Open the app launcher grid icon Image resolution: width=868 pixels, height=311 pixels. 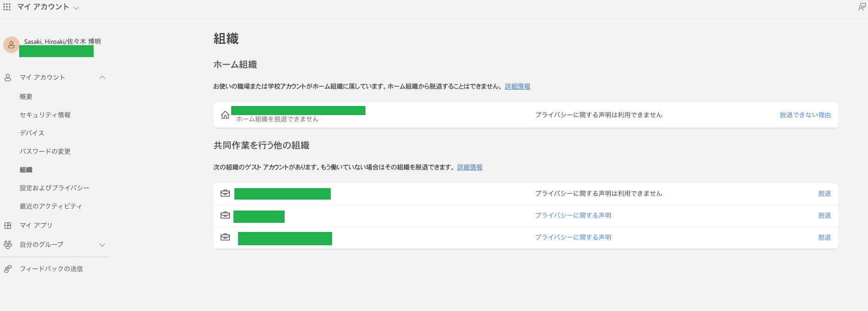tap(6, 7)
